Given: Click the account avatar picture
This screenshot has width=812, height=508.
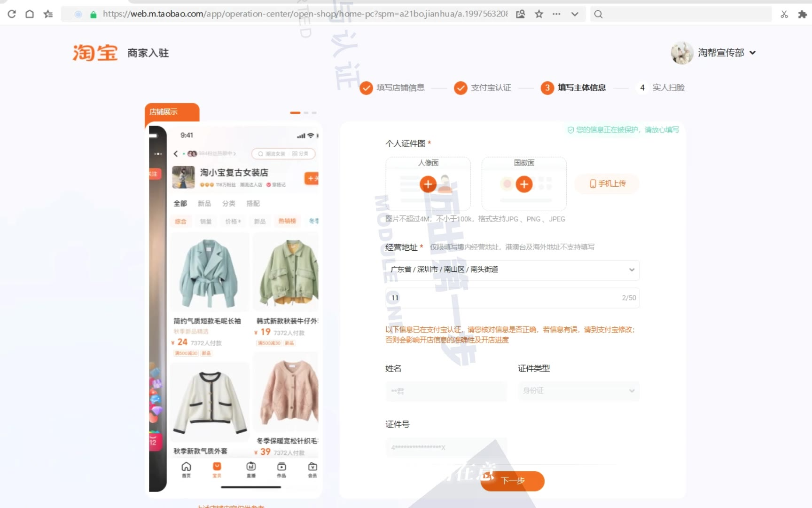Looking at the screenshot, I should point(682,53).
